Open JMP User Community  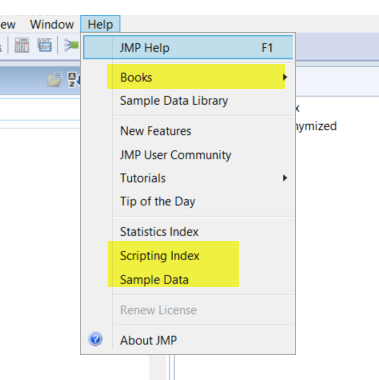click(x=188, y=155)
